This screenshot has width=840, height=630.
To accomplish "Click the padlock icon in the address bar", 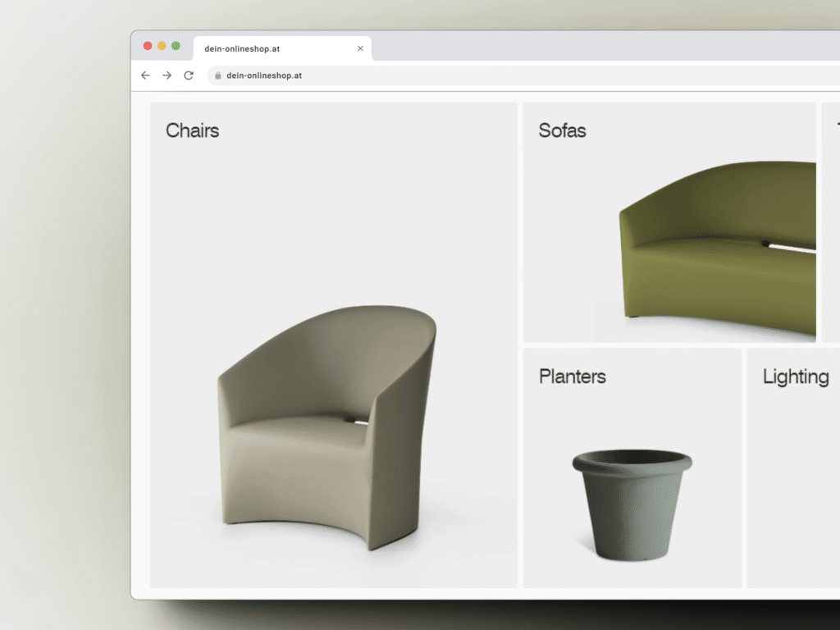I will pyautogui.click(x=218, y=75).
